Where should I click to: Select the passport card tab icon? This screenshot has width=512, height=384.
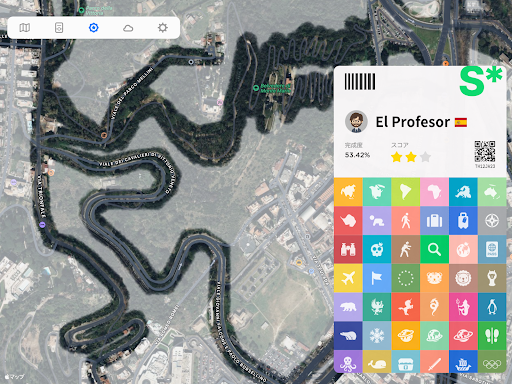click(x=59, y=28)
